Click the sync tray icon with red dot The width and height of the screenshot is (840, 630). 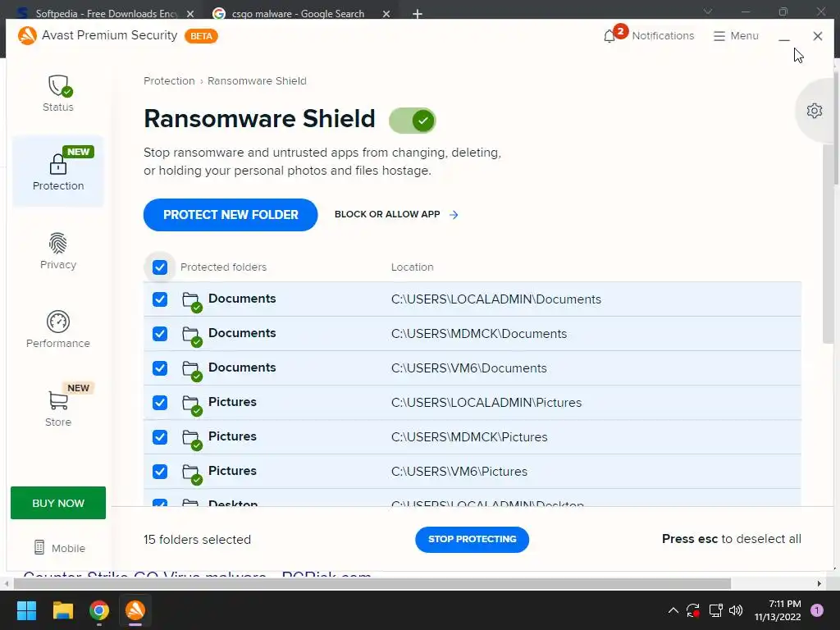coord(693,610)
